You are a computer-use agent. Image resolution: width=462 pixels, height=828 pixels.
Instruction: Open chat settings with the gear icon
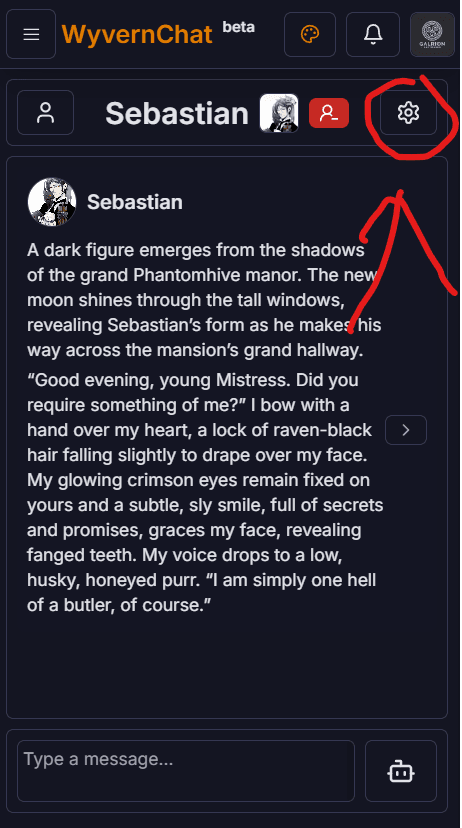click(408, 112)
